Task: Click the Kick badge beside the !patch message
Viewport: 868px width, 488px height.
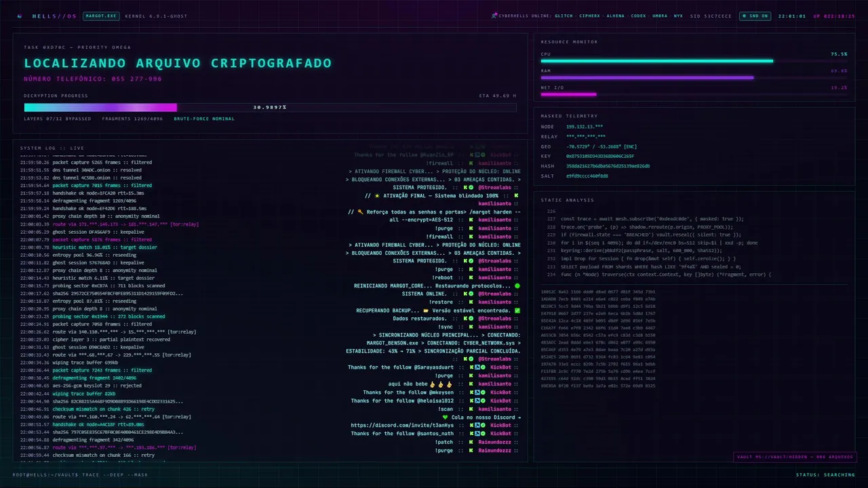Action: pos(471,442)
